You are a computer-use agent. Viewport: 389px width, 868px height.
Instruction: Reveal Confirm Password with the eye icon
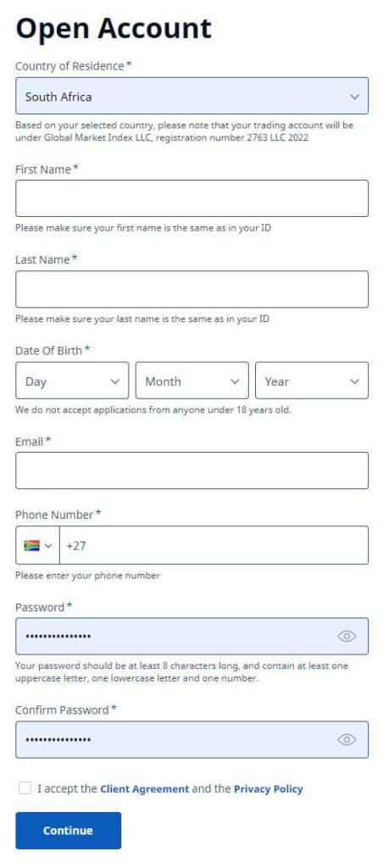pos(347,739)
